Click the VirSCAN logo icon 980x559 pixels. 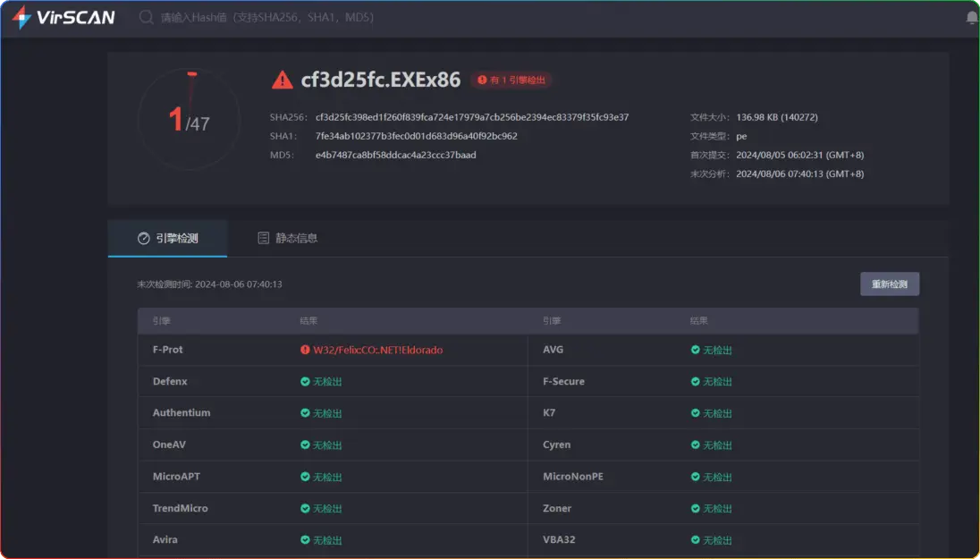21,17
